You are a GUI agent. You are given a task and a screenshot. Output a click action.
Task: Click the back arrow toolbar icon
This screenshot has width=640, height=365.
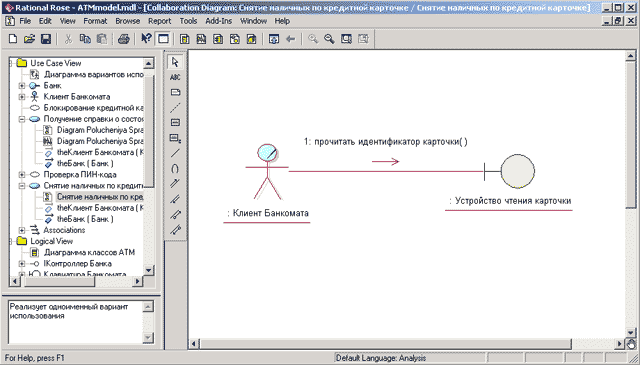(x=290, y=39)
